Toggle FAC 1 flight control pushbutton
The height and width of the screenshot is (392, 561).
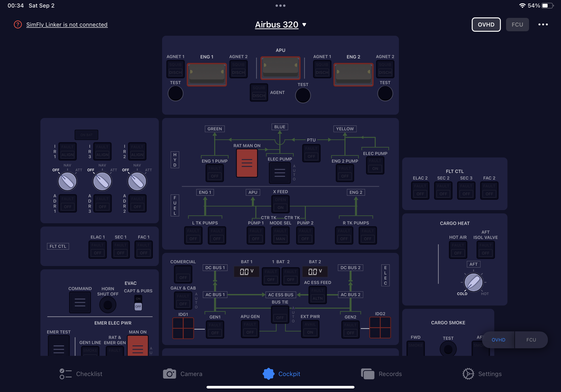coord(144,249)
